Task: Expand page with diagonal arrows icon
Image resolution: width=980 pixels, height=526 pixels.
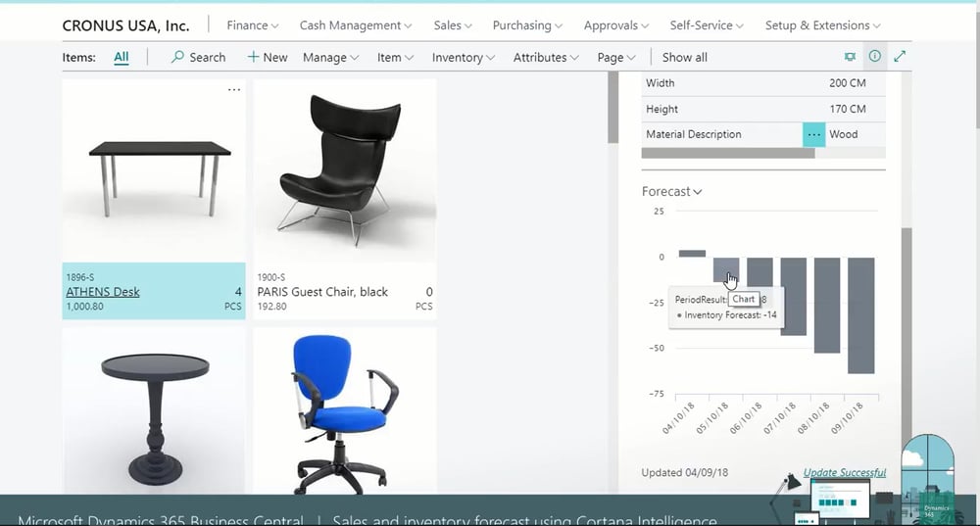Action: [x=900, y=56]
